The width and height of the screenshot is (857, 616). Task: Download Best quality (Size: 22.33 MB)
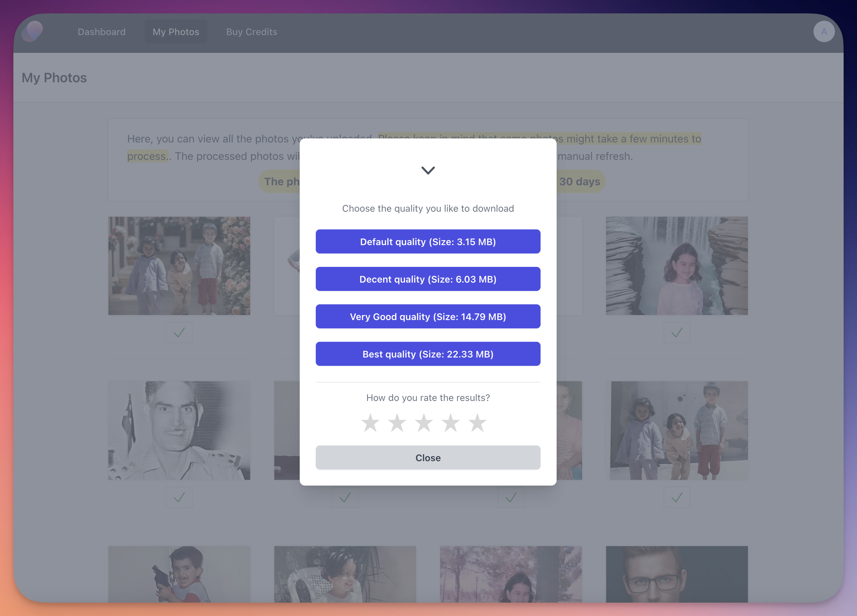(428, 354)
